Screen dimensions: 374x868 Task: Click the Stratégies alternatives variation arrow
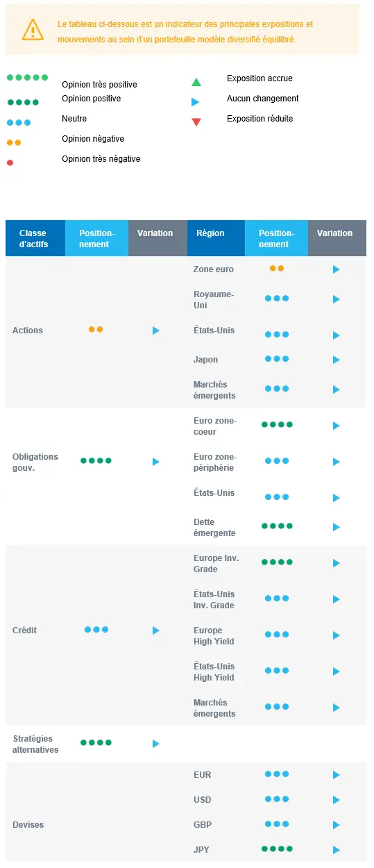point(156,744)
